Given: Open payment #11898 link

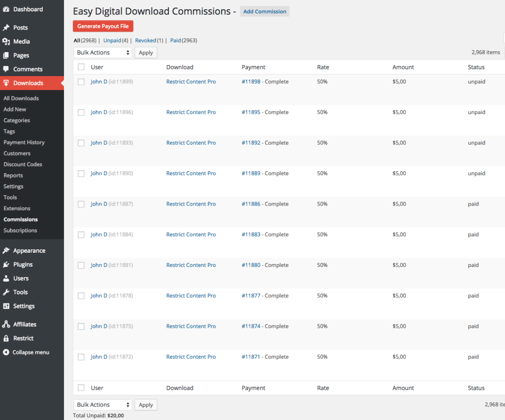Looking at the screenshot, I should pos(251,82).
